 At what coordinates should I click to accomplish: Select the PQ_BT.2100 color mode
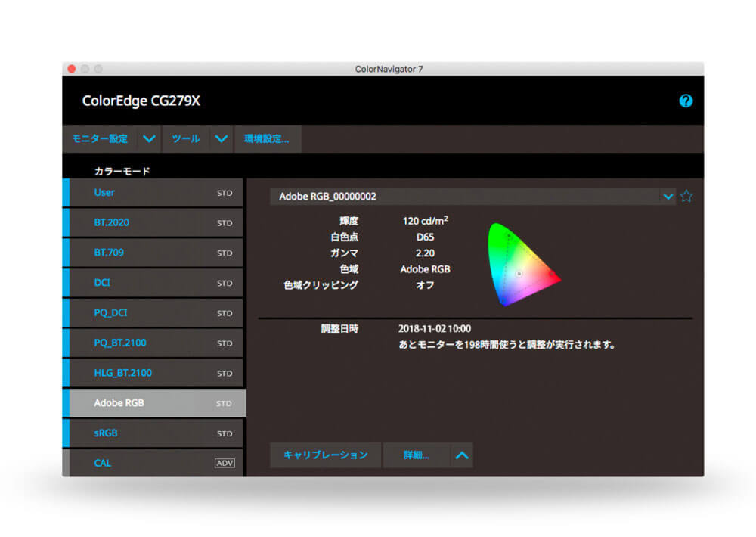(x=153, y=343)
